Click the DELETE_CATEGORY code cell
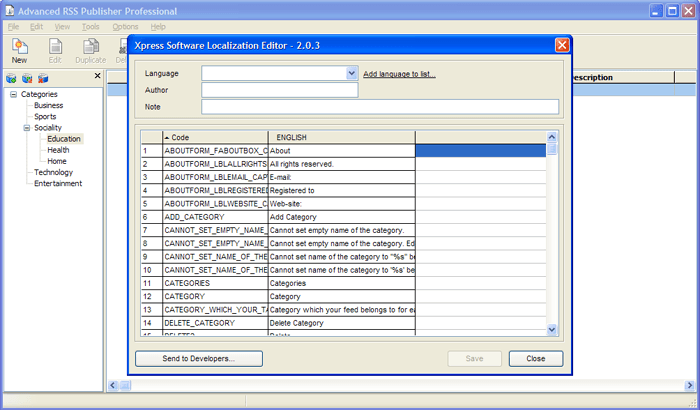 pos(215,323)
